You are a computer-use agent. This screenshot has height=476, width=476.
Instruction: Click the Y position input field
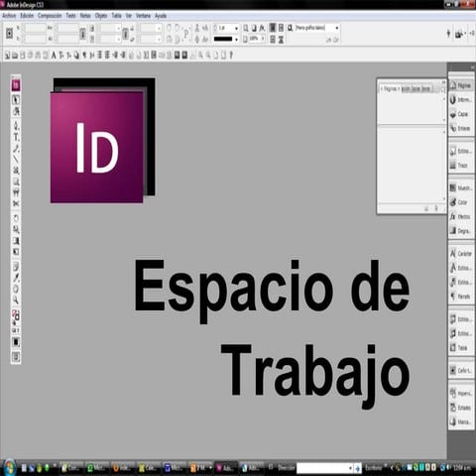click(35, 39)
